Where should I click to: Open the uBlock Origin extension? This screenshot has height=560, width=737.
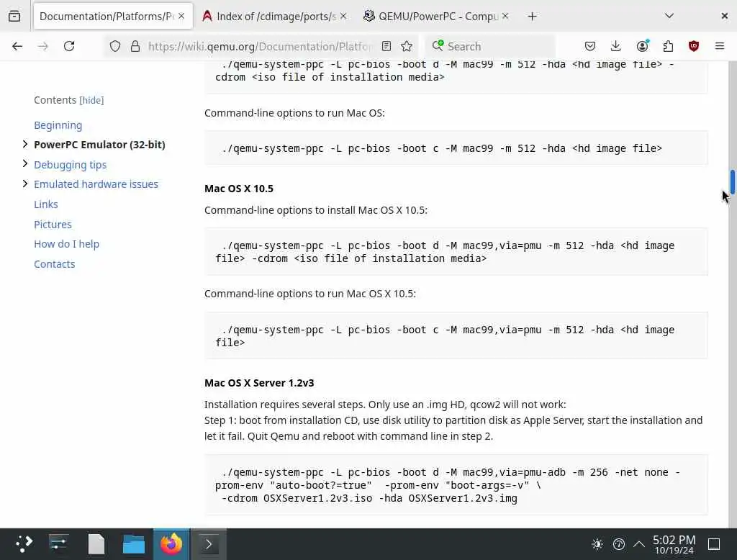pos(694,46)
